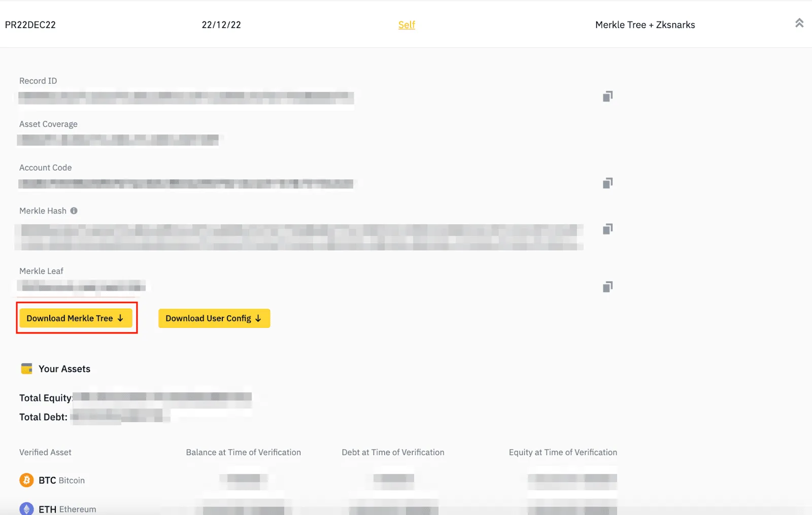Click the Ethereum coin icon
Screen dimensions: 812x515
pos(26,508)
